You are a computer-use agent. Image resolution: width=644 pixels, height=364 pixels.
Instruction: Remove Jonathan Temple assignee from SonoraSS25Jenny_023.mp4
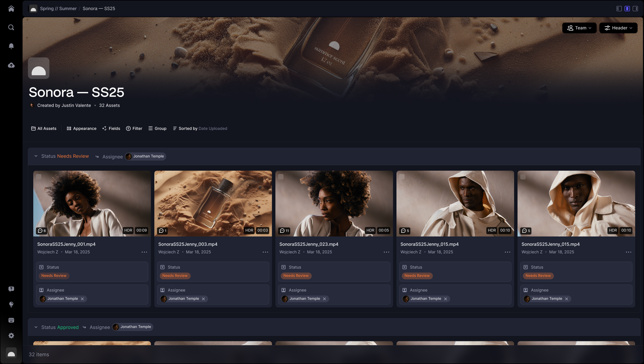click(x=324, y=299)
